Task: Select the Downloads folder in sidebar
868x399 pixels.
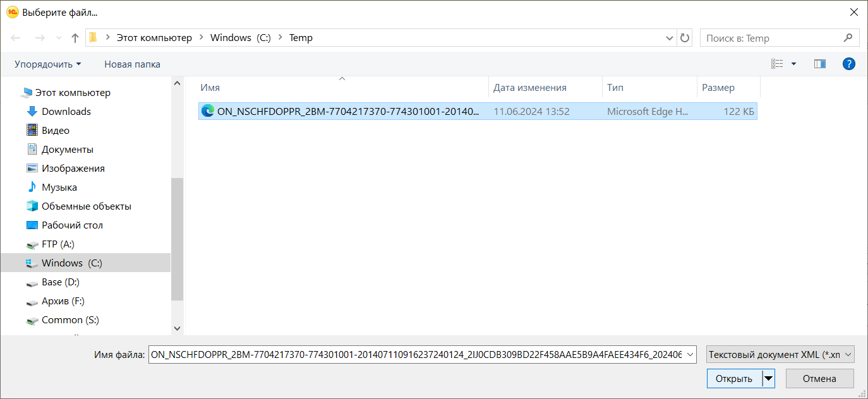Action: [66, 112]
